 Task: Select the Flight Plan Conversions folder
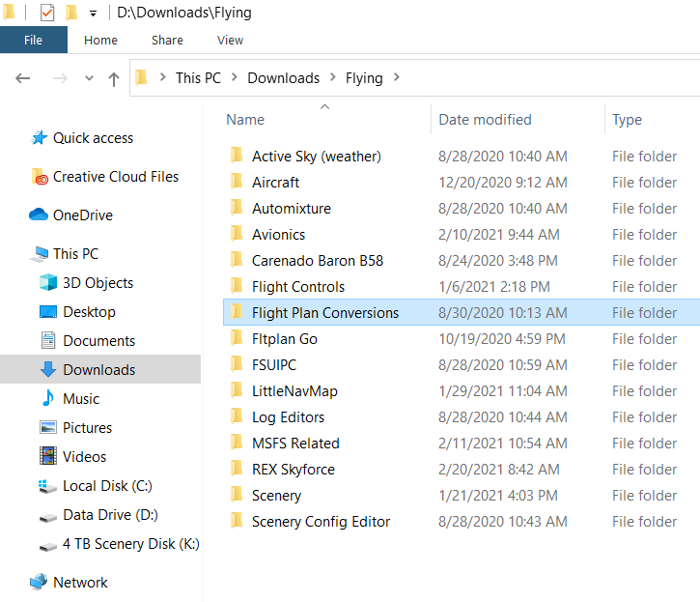point(462,312)
